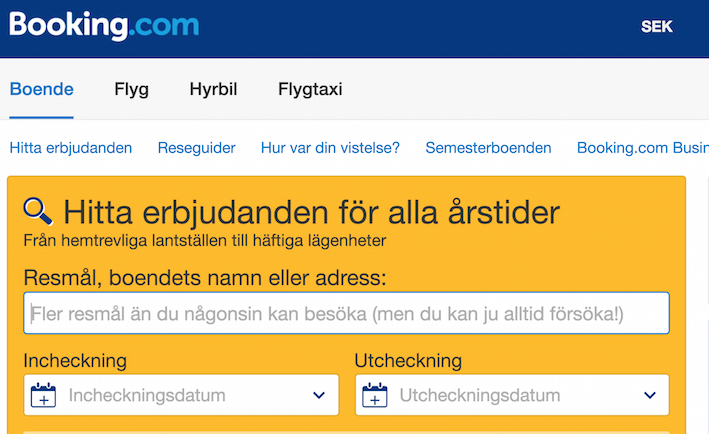Open the Flyg tab
Screen dimensions: 709x434
131,89
